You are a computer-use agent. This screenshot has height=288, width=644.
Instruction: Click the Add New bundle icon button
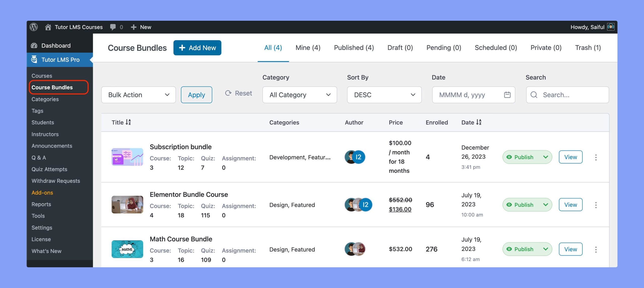(x=197, y=47)
